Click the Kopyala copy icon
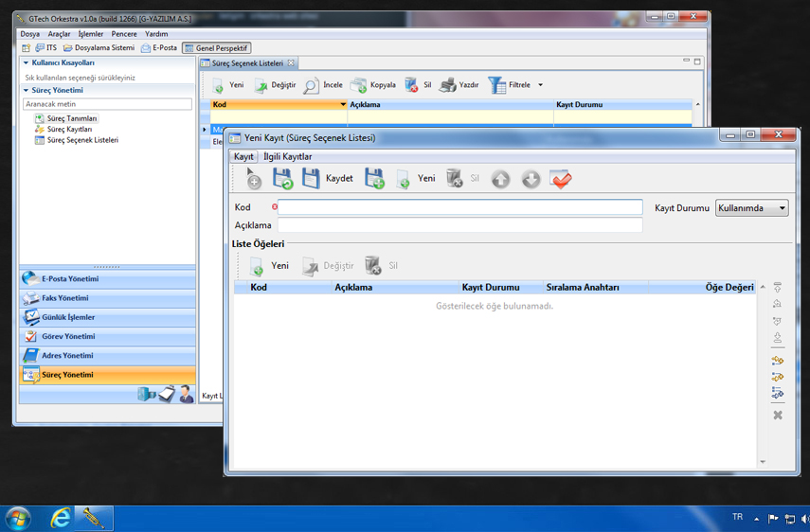810x532 pixels. [359, 85]
